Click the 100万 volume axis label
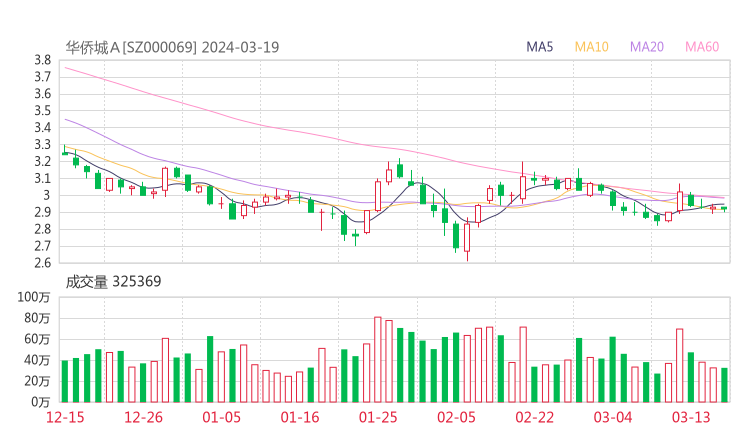740x440 pixels. (x=34, y=297)
